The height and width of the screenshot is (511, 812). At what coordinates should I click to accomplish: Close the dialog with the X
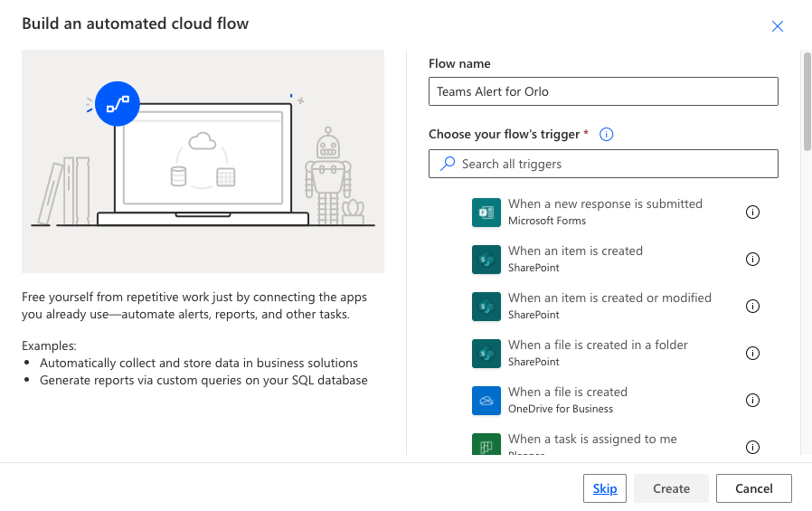(778, 26)
